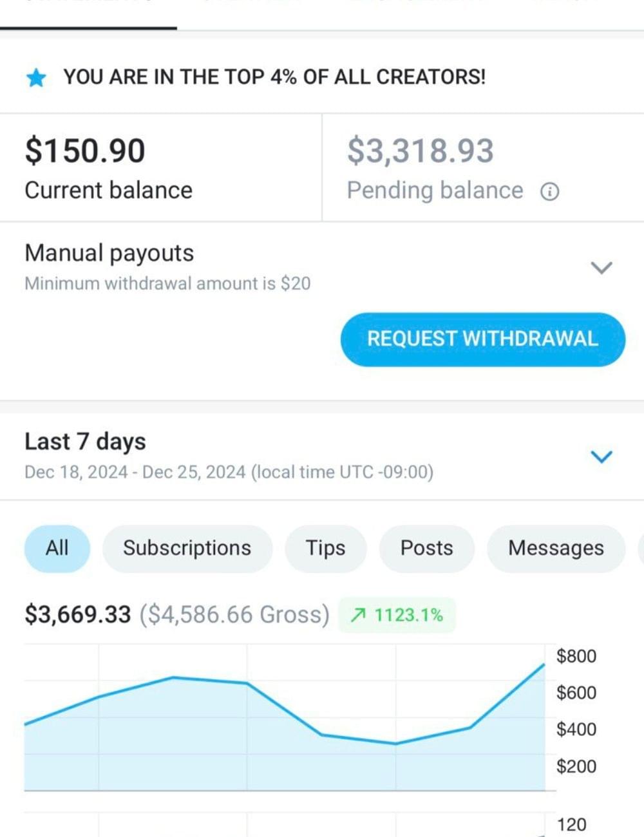The height and width of the screenshot is (837, 644).
Task: Switch to the Tips filter
Action: click(x=325, y=548)
